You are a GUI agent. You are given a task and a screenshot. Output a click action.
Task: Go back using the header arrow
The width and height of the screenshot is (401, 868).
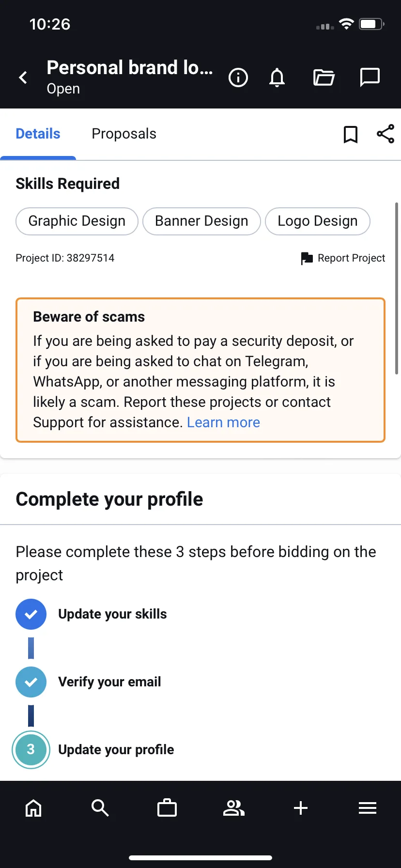pos(23,77)
